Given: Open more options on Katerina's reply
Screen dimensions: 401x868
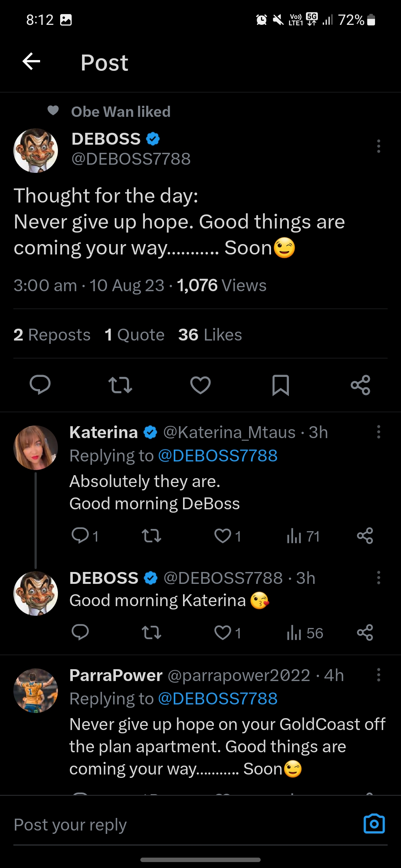Looking at the screenshot, I should [378, 432].
